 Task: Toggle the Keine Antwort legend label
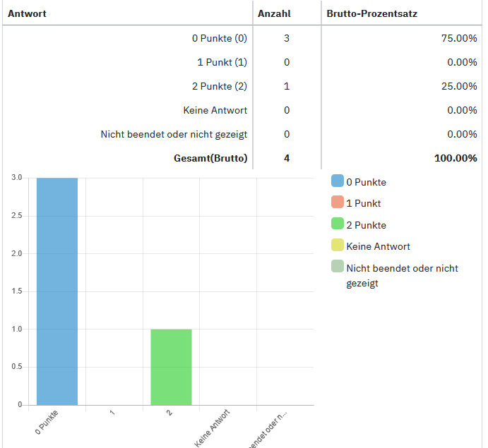click(x=378, y=246)
